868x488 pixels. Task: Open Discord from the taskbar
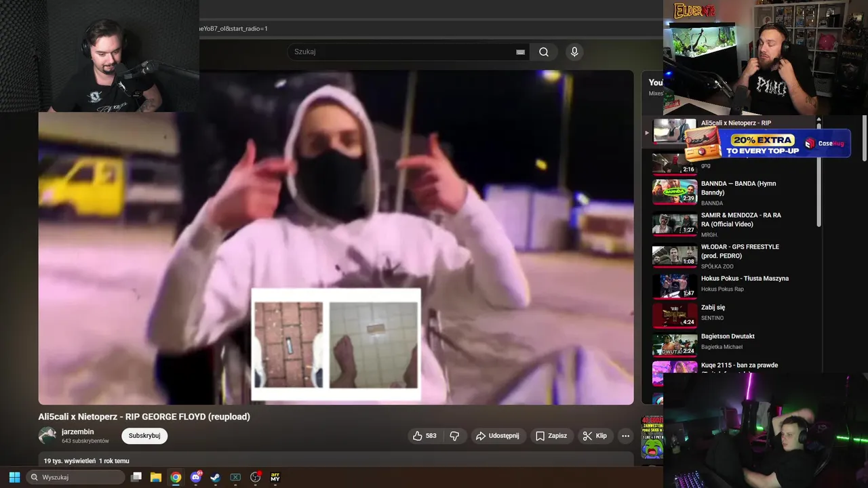tap(196, 477)
